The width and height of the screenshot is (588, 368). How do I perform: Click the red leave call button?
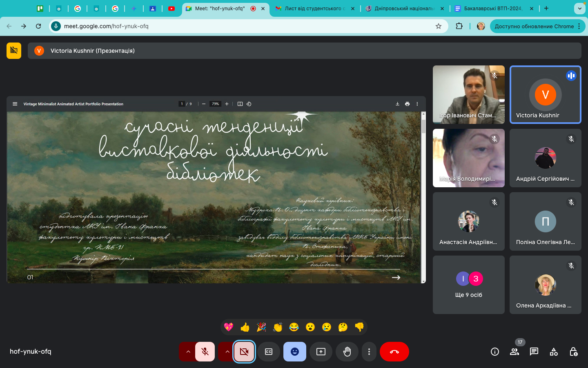pos(394,352)
